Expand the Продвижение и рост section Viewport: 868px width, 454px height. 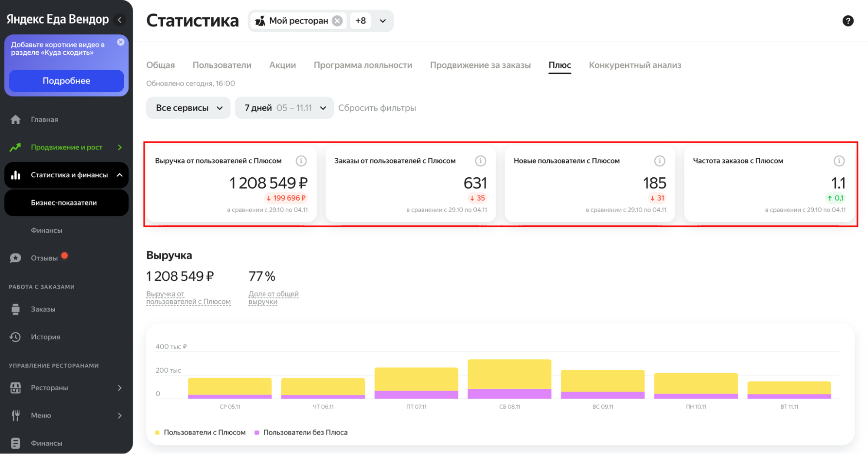(x=120, y=147)
